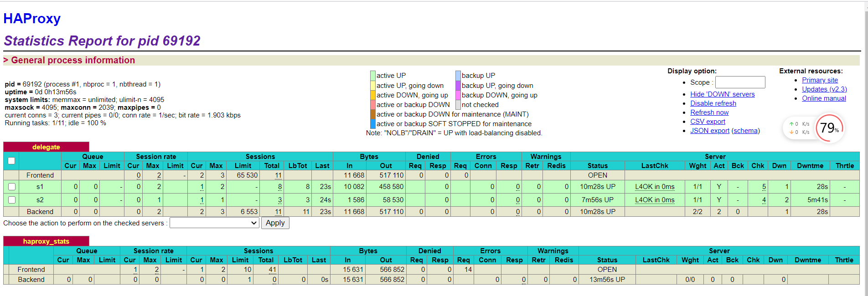Open the JSON schema link
Image resolution: width=868 pixels, height=296 pixels.
[x=745, y=131]
